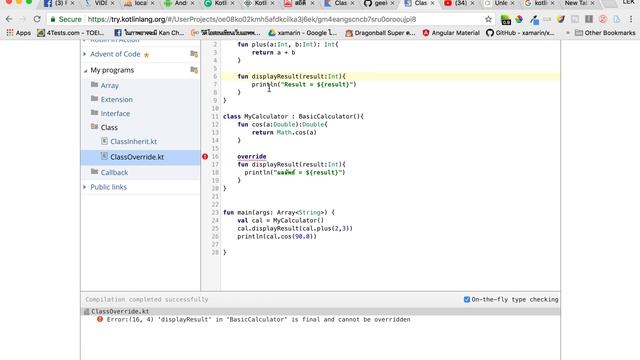The height and width of the screenshot is (360, 640).
Task: Open the Angular Material bookmark
Action: [x=451, y=33]
